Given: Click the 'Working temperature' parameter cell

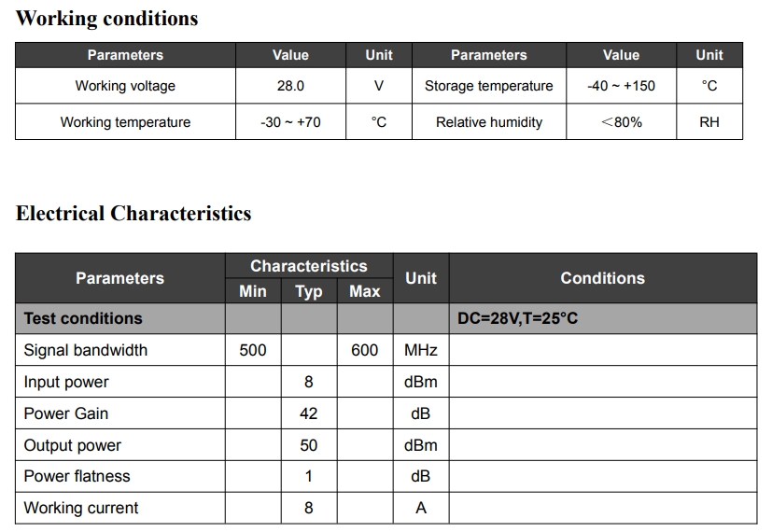Looking at the screenshot, I should coord(125,122).
